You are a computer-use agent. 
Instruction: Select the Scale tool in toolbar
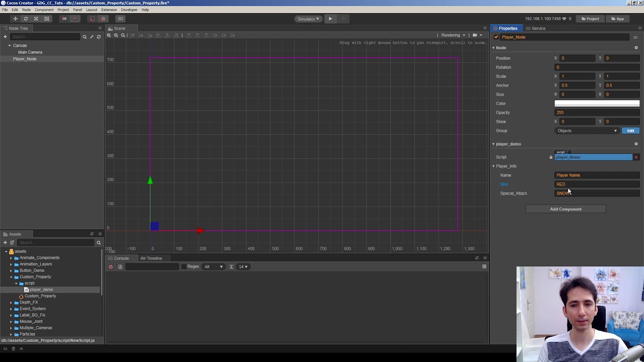(36, 19)
